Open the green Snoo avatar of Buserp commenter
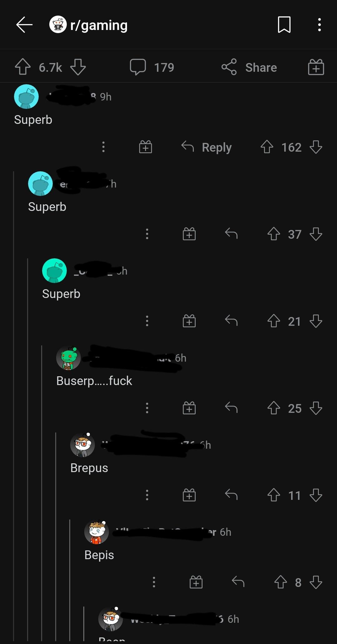Image resolution: width=337 pixels, height=644 pixels. pyautogui.click(x=68, y=358)
